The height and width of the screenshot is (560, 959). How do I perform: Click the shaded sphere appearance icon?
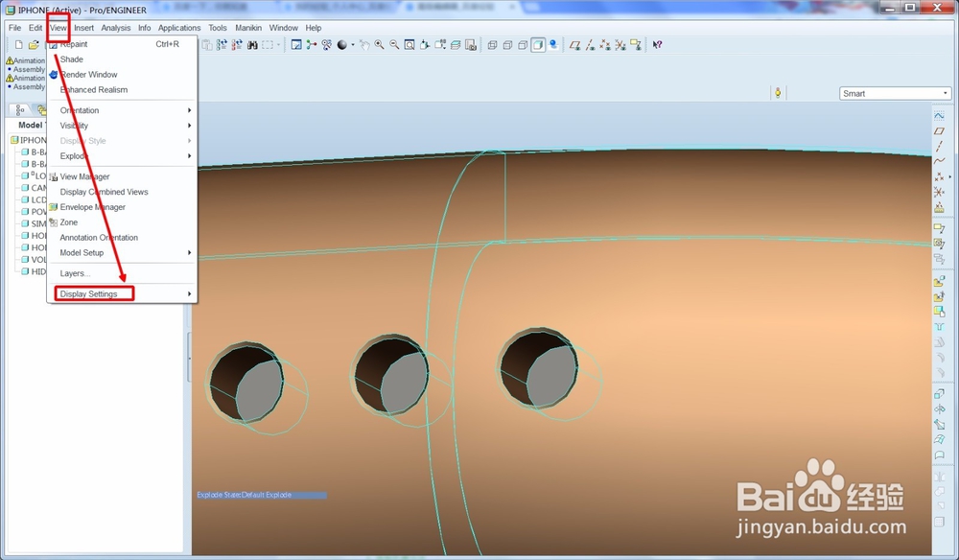342,45
